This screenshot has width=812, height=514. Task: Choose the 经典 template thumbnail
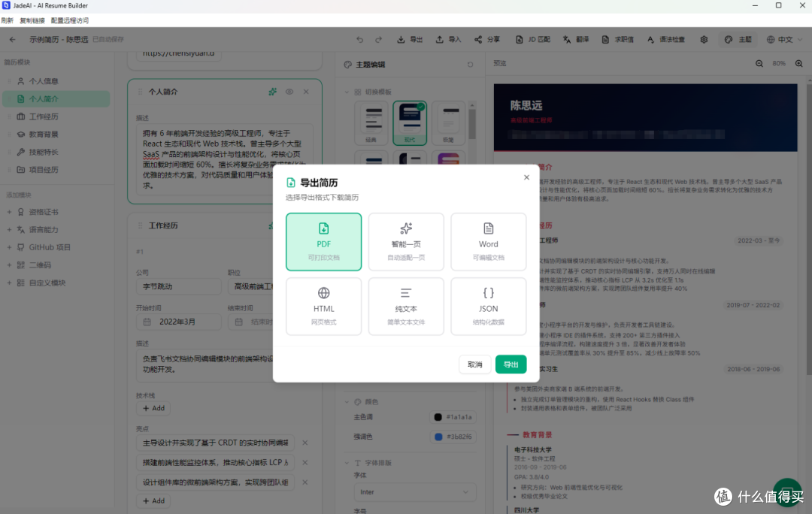[x=371, y=122]
